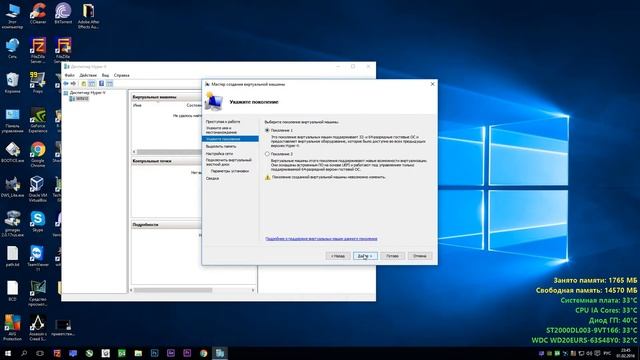Image resolution: width=640 pixels, height=360 pixels.
Task: Click the Hyper-V Manager taskbar button
Action: point(220,353)
